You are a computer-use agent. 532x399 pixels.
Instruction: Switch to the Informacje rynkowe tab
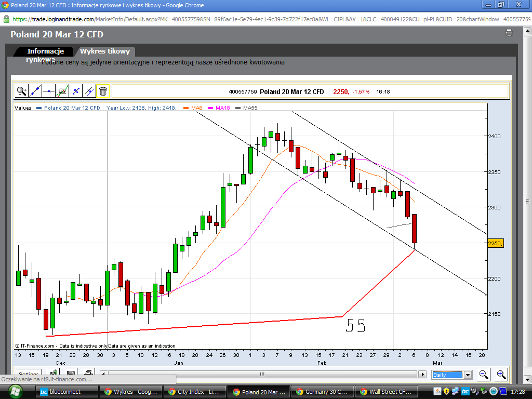click(x=45, y=51)
